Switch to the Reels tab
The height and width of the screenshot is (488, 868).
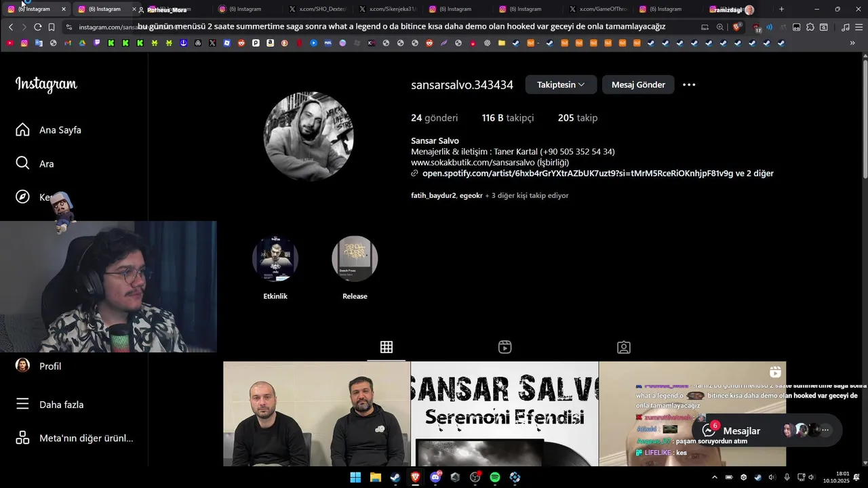[505, 347]
